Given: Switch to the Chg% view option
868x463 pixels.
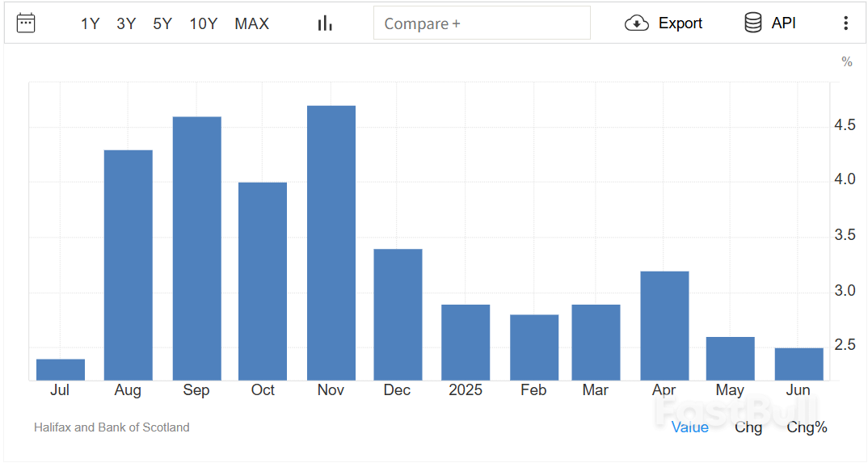Looking at the screenshot, I should [x=807, y=427].
